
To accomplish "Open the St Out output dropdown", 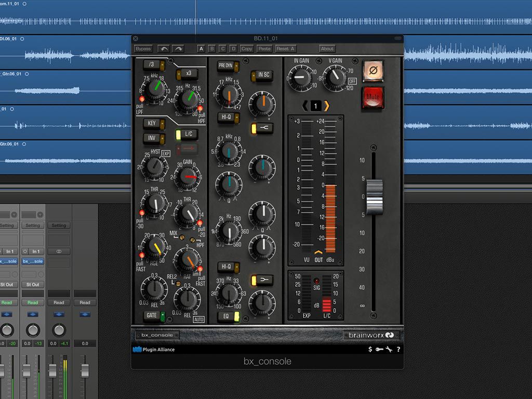I will pos(33,285).
